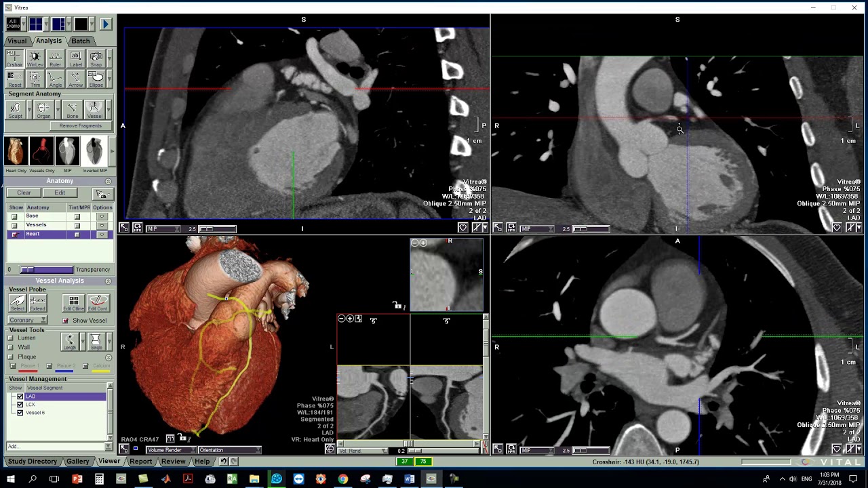Open the Orientation dropdown
Screen dimensions: 868x488
[229, 450]
